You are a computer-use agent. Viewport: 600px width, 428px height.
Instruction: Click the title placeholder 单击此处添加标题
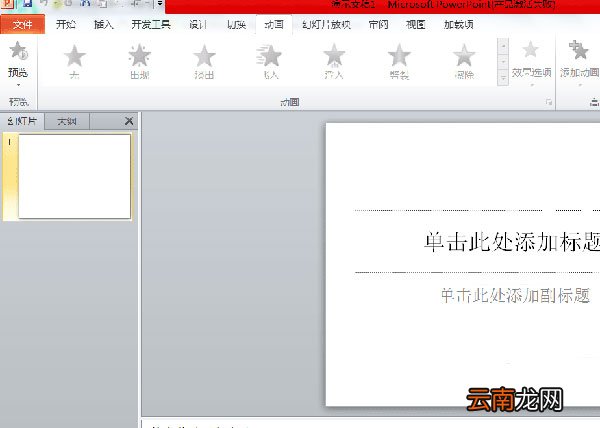pos(512,242)
